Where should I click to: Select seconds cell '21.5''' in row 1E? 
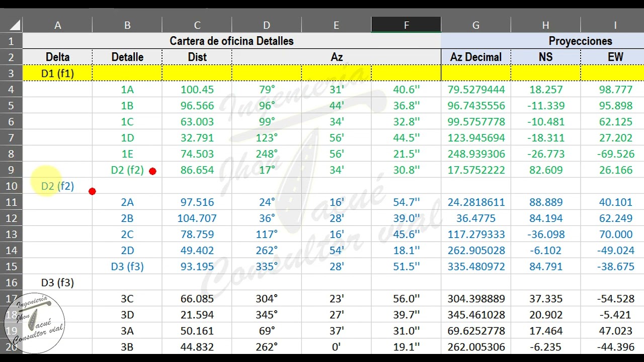[x=406, y=153]
